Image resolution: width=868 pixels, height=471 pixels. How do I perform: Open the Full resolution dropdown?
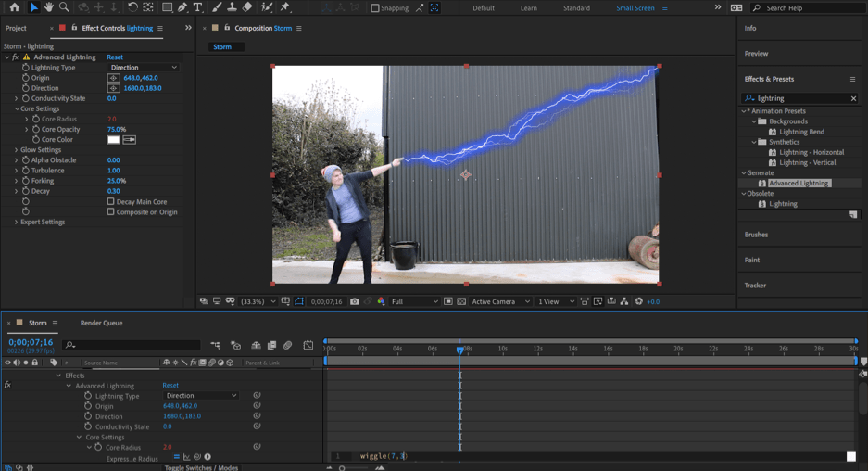[414, 301]
